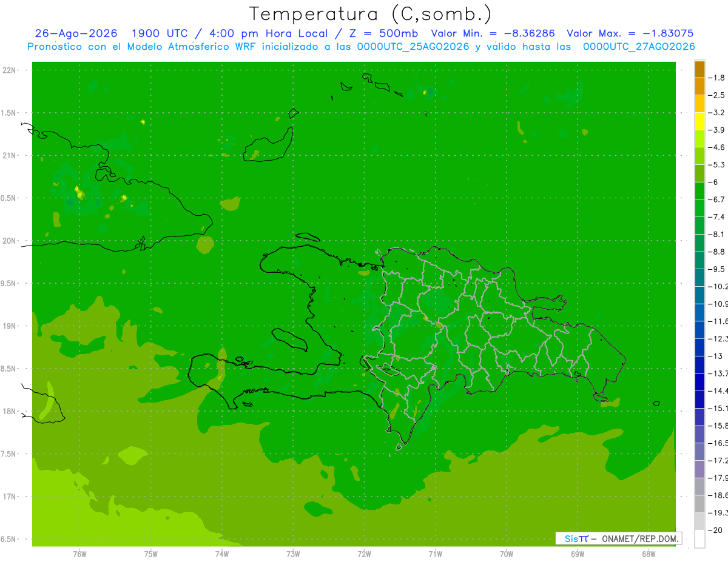Select the Valor Min. = -8.36286 text
This screenshot has width=728, height=562.
(x=493, y=33)
